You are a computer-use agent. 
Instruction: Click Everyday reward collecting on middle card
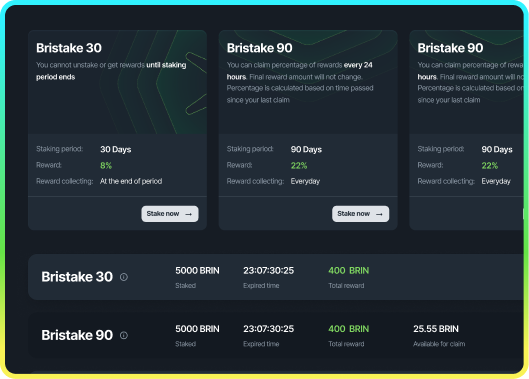pyautogui.click(x=305, y=182)
